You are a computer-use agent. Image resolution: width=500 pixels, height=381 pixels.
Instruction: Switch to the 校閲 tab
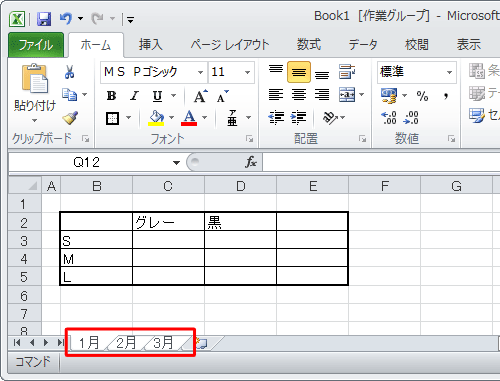point(417,45)
